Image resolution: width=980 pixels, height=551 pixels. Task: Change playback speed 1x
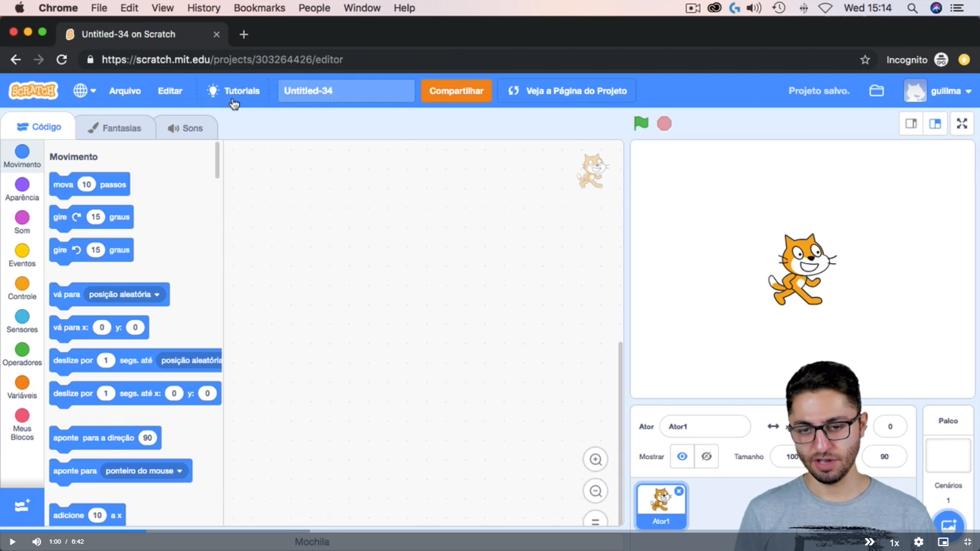pyautogui.click(x=894, y=542)
